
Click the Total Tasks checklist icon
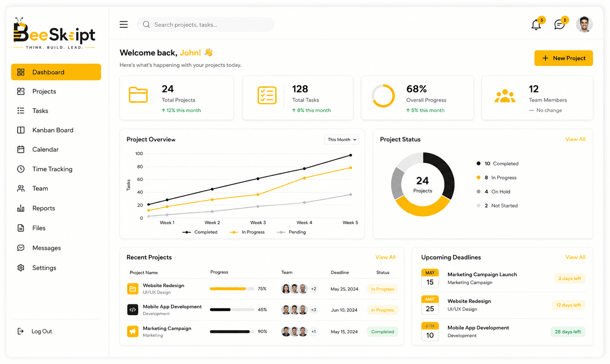[267, 95]
